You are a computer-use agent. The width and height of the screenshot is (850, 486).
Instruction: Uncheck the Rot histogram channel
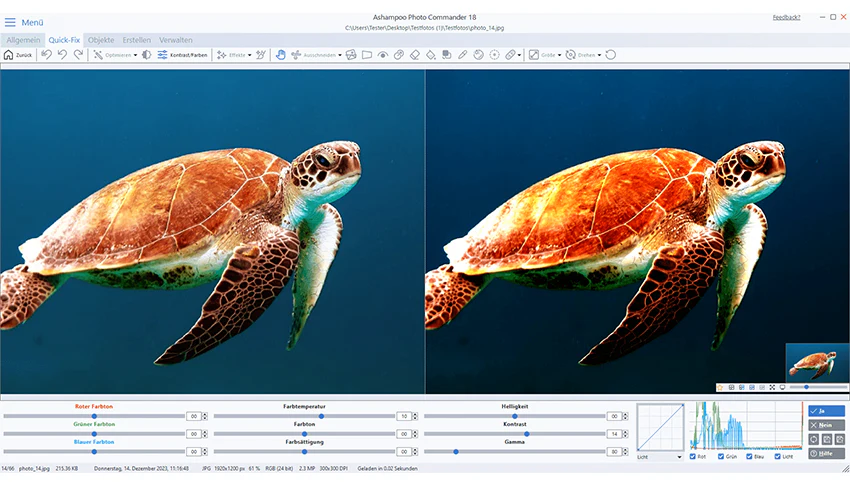[693, 456]
